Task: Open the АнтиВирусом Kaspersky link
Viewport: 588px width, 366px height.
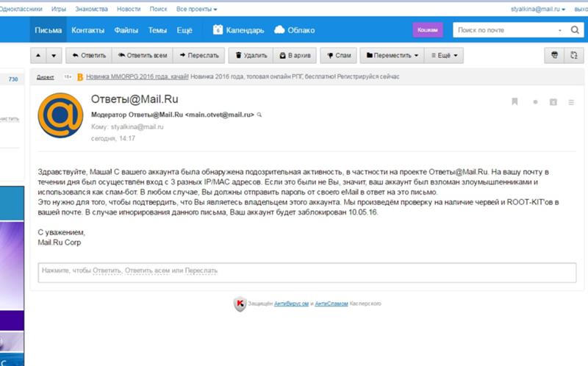Action: pos(291,304)
